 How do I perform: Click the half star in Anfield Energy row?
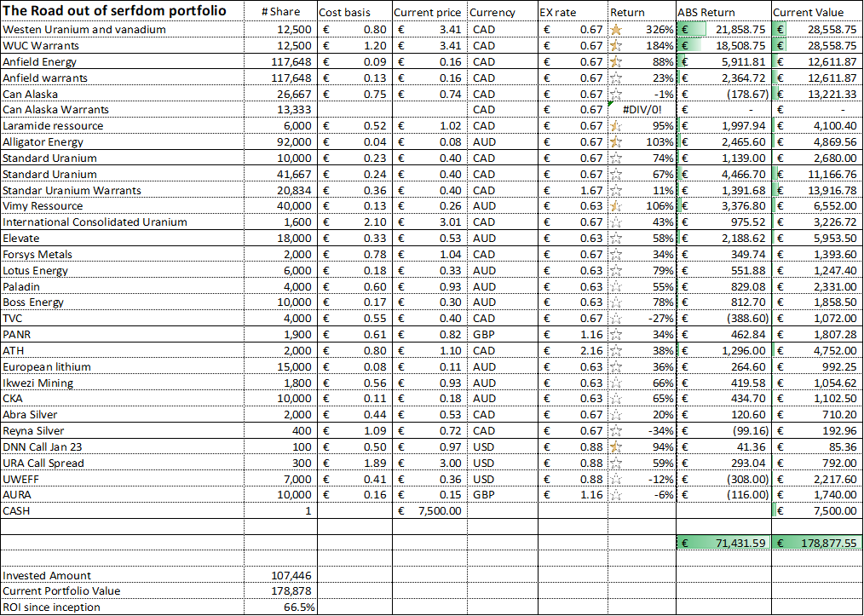[617, 61]
